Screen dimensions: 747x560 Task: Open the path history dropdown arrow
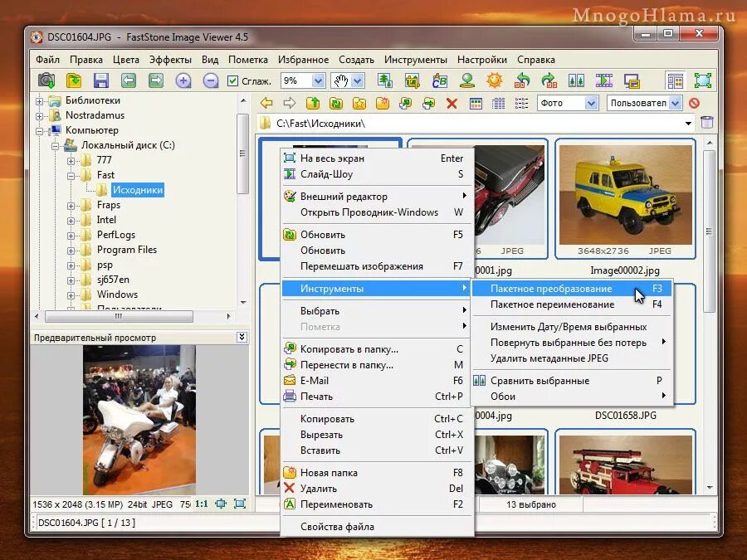688,124
